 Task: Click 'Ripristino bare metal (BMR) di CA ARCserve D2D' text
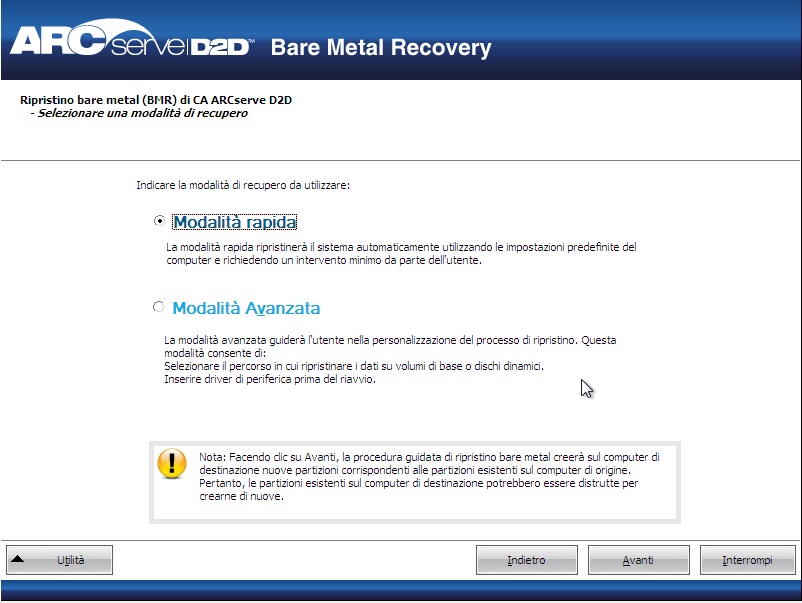coord(156,100)
